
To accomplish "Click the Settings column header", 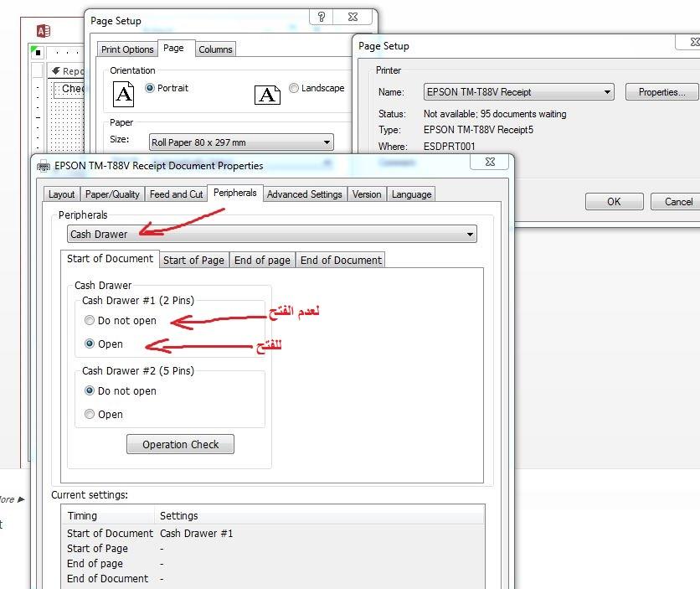I will 319,516.
